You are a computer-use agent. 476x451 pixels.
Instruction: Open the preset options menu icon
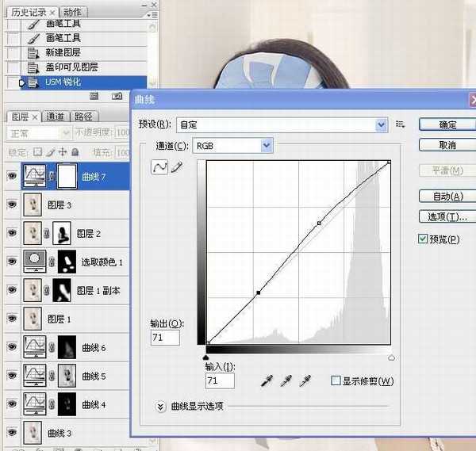click(x=401, y=124)
